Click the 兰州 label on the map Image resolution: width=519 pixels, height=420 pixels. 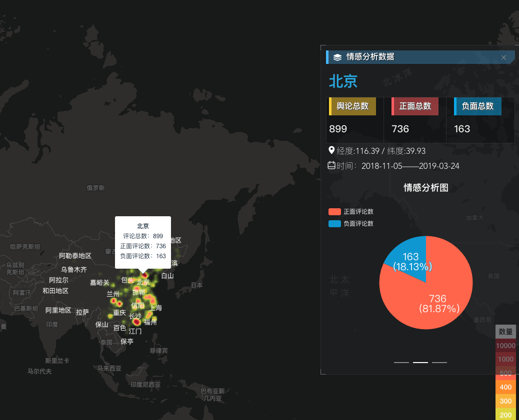113,294
